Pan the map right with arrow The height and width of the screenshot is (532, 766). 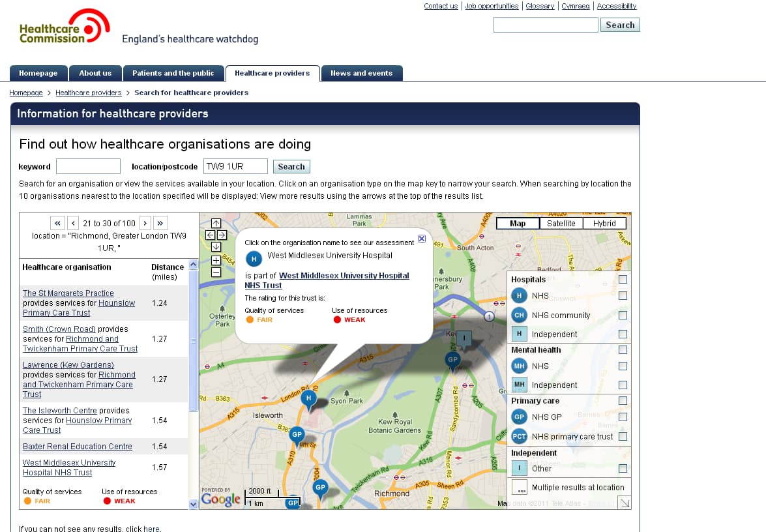(x=222, y=235)
